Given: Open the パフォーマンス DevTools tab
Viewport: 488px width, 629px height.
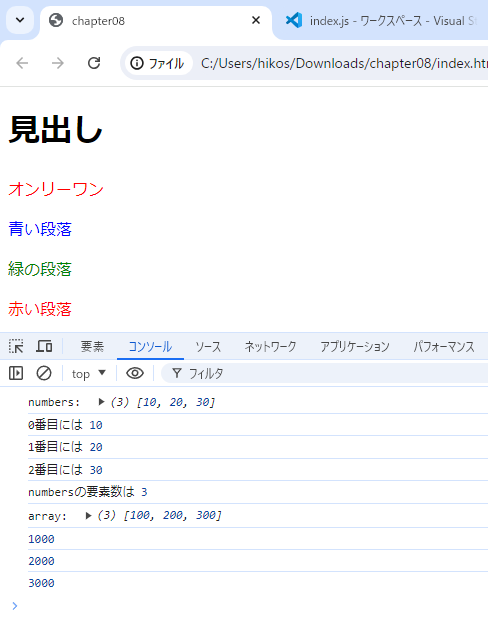Looking at the screenshot, I should click(444, 347).
